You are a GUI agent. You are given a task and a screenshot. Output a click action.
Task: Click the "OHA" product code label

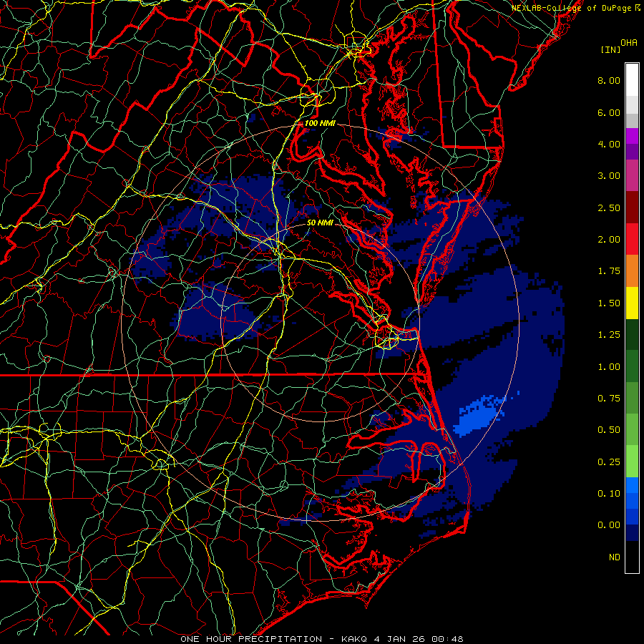(629, 42)
